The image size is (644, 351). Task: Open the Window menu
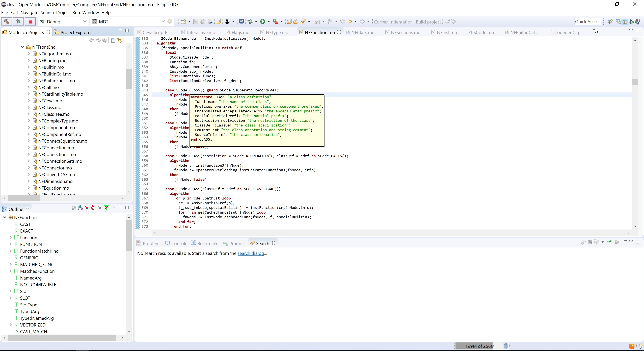click(x=91, y=13)
